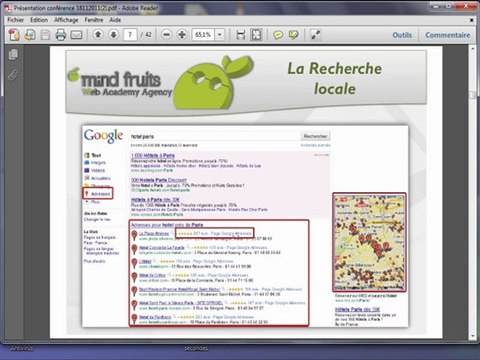This screenshot has height=360, width=480.
Task: Click the scrollbar up arrow
Action: pos(472,49)
